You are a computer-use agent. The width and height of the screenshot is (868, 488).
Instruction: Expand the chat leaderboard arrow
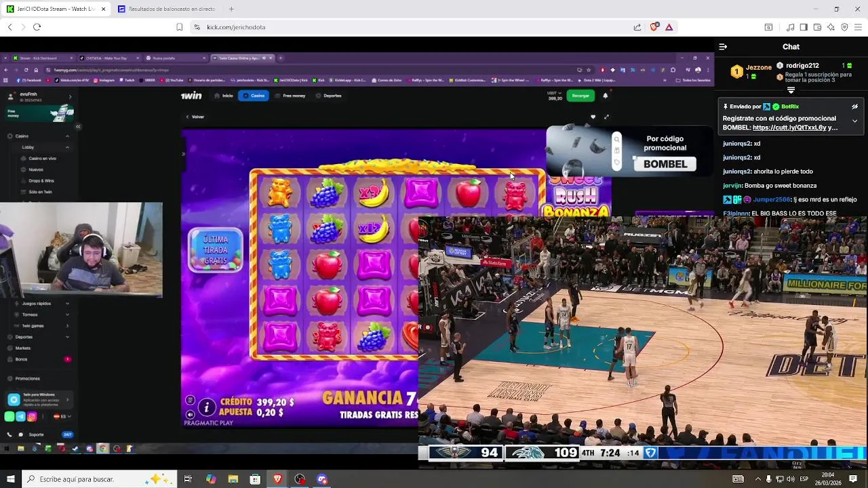pos(791,90)
